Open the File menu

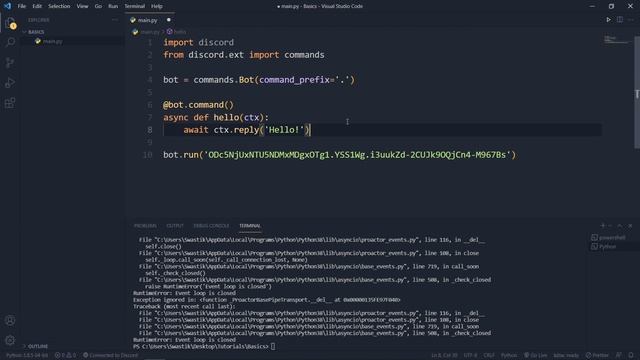click(22, 6)
